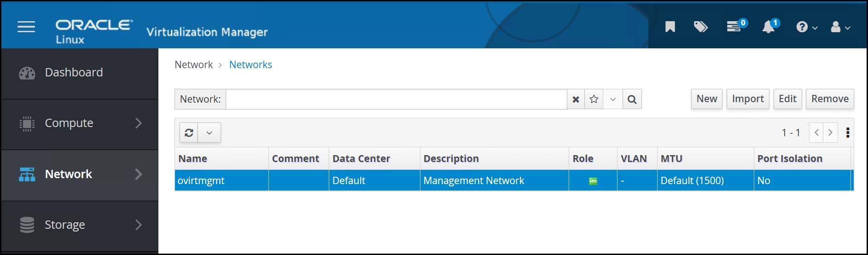Focus the Network search input field
Screen dimensions: 868x255
(x=396, y=99)
